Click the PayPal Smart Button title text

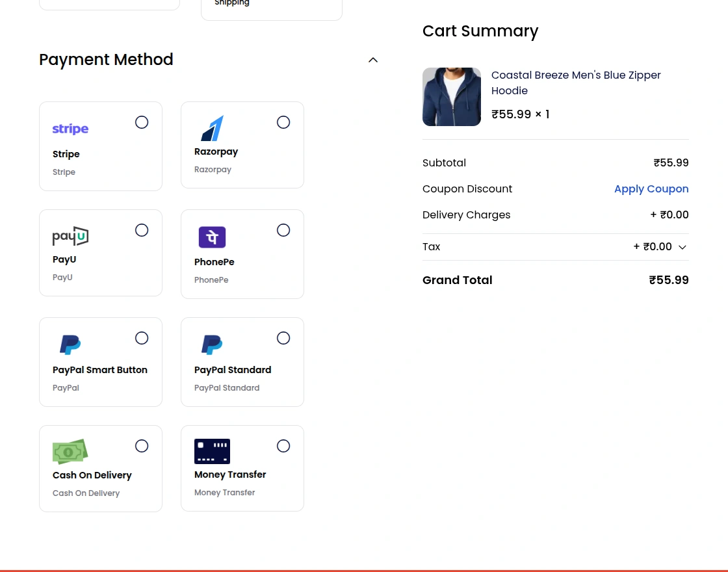(x=100, y=370)
